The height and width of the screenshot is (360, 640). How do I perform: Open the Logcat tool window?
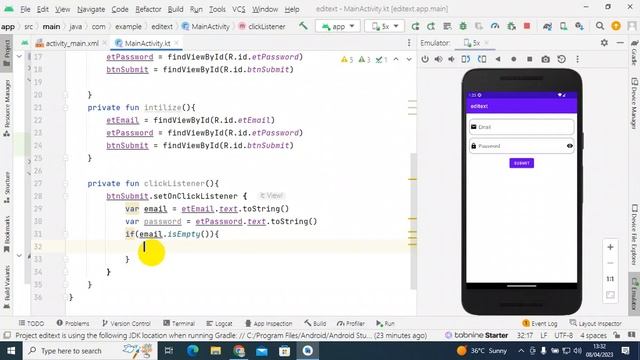[x=219, y=323]
